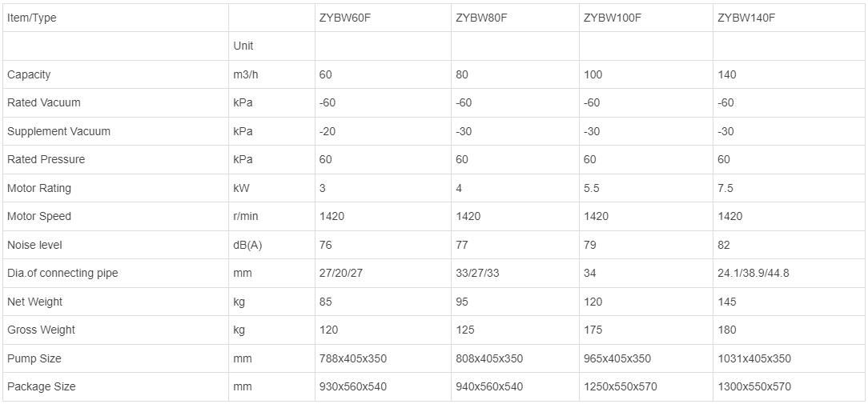
Task: Select the 24.1/38.9/44.8 pipe diameter cell
Action: click(x=753, y=273)
